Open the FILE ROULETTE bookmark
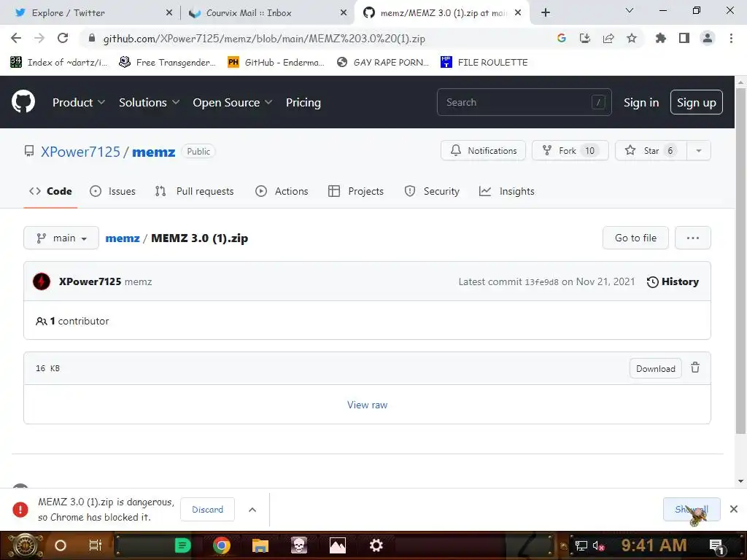The image size is (747, 560). pos(484,63)
